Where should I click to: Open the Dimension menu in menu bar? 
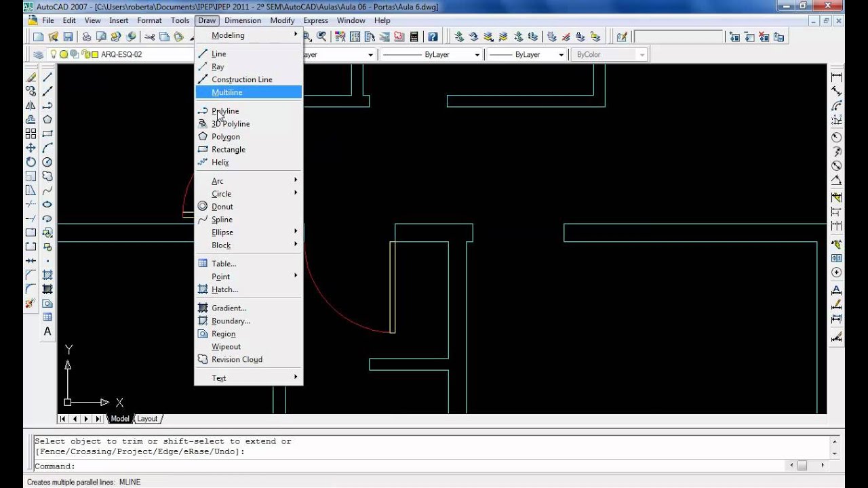(x=243, y=20)
